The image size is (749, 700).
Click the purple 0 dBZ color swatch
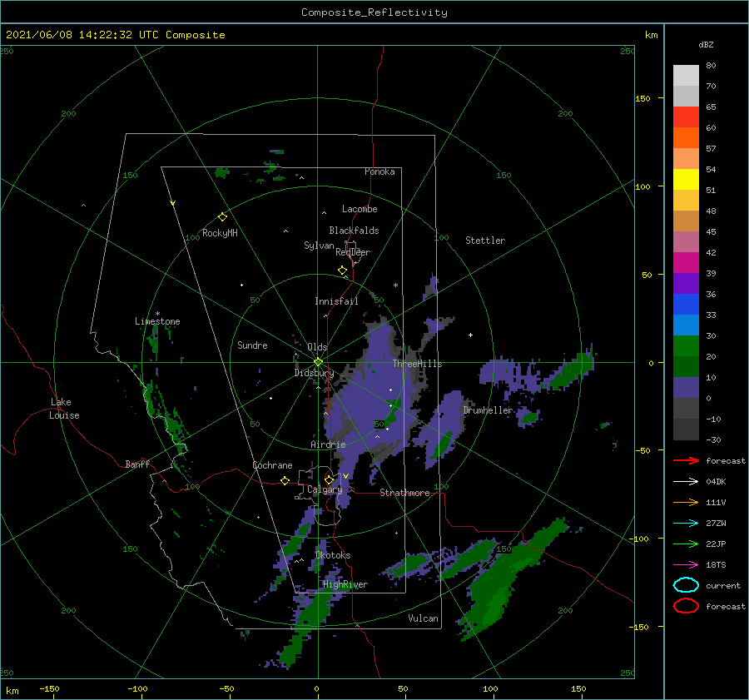pos(686,387)
